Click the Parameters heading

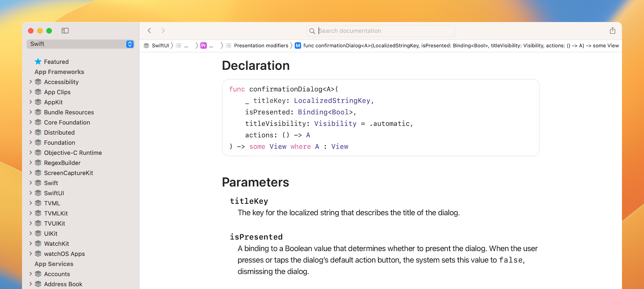[x=255, y=182]
